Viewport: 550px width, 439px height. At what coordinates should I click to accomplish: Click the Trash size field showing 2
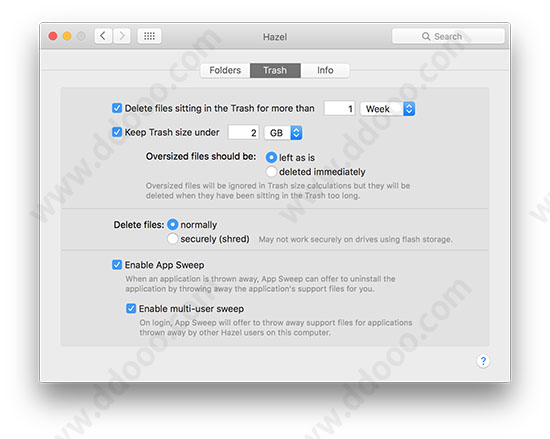243,133
